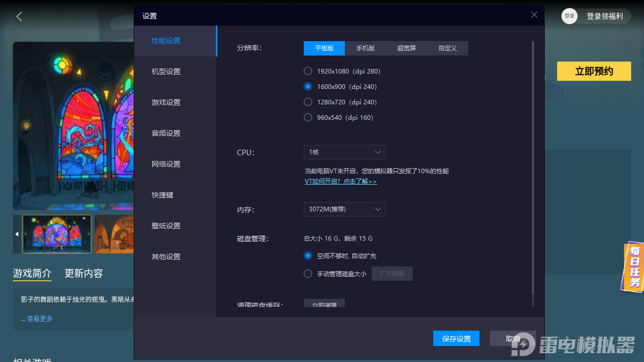Click the 立即清理 button to clear disk cache
The image size is (644, 362).
pos(324,304)
